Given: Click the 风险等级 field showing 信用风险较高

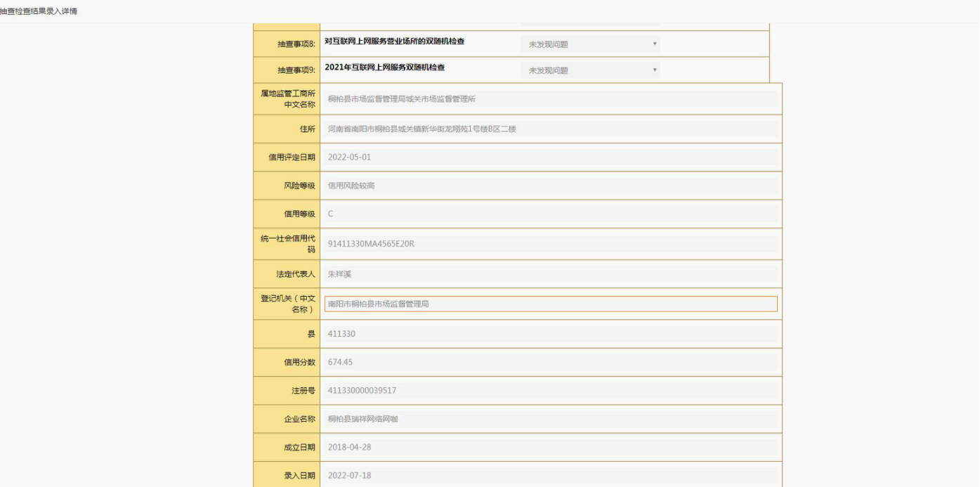Looking at the screenshot, I should [551, 186].
